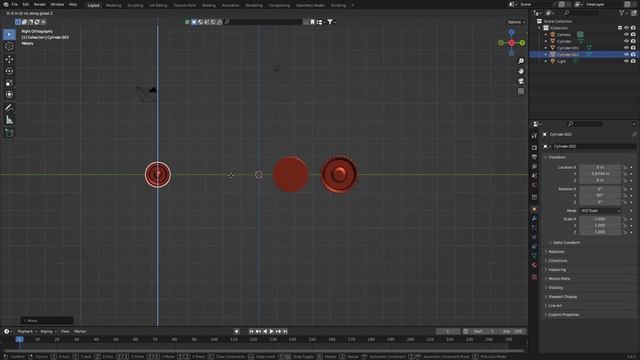Click the Marker menu in timeline
This screenshot has width=640, height=360.
[80, 331]
